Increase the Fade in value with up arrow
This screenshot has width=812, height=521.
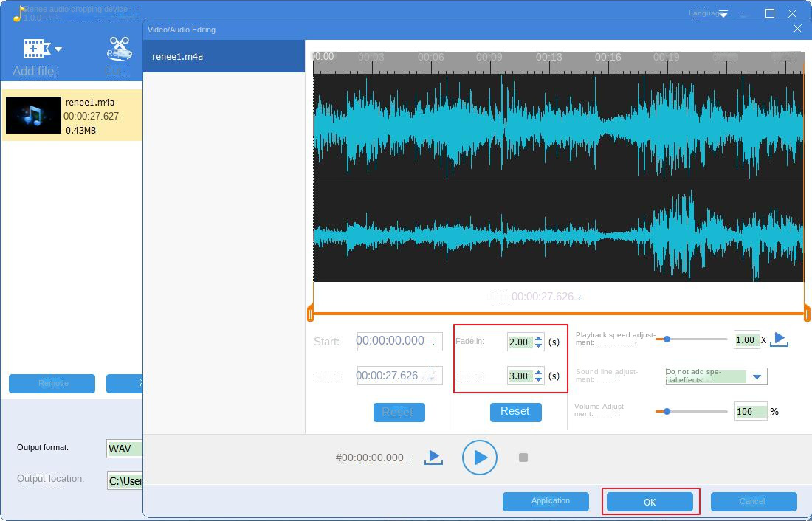[x=538, y=338]
